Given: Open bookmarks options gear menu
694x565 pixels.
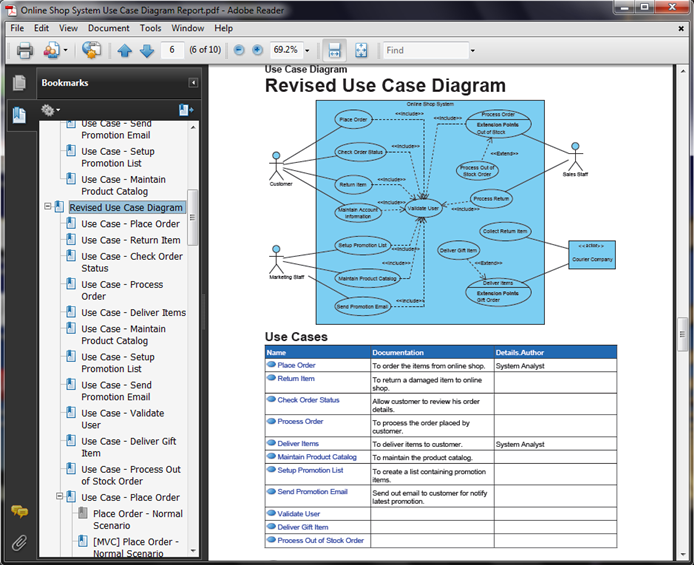Looking at the screenshot, I should (x=50, y=110).
